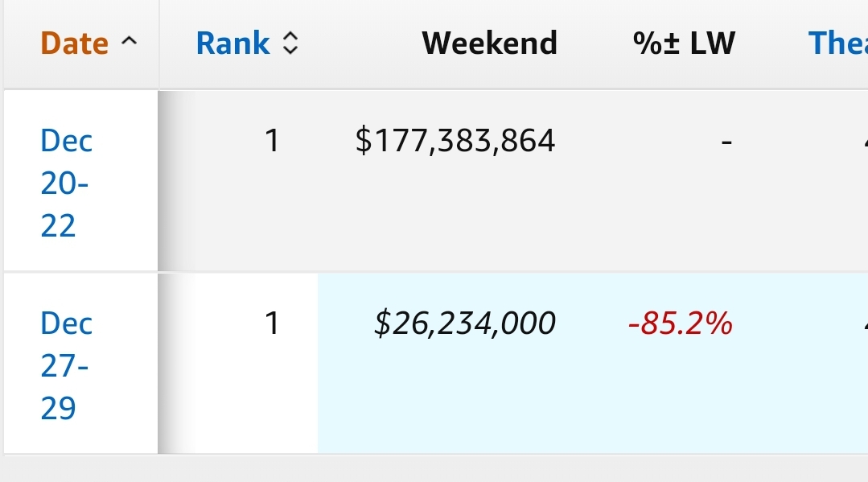Click the dash in the %± LW column
Image resolution: width=868 pixels, height=482 pixels.
(x=727, y=143)
